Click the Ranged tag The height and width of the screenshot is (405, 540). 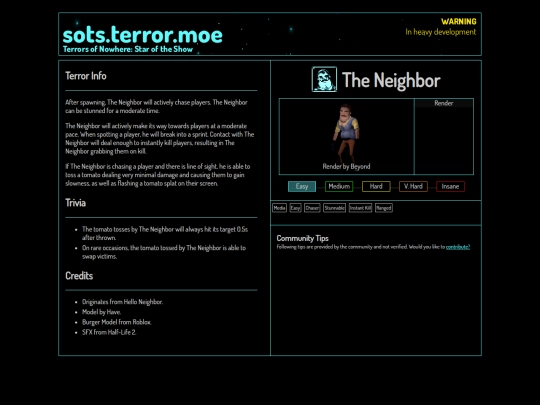(384, 208)
